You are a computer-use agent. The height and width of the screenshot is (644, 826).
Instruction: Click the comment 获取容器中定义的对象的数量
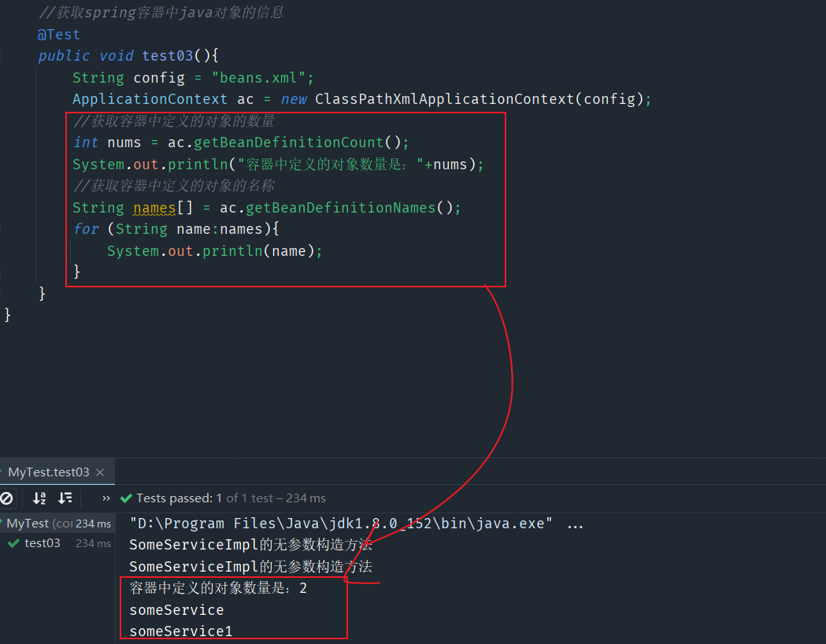point(174,121)
